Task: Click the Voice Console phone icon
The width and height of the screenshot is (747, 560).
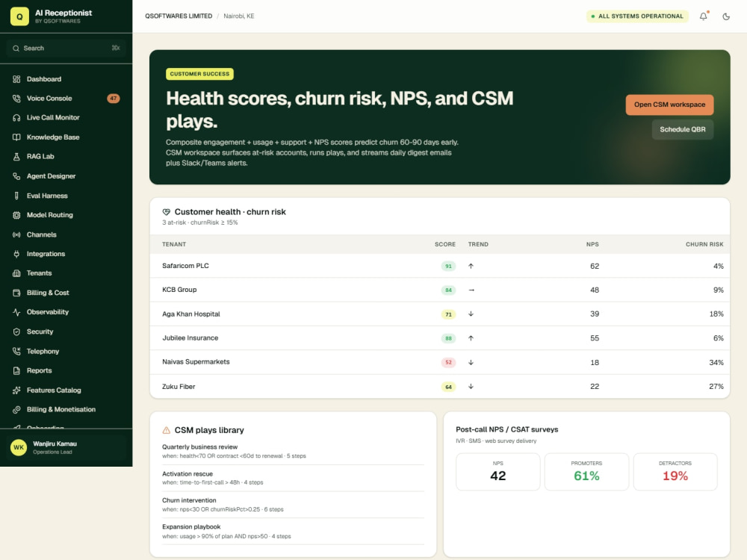Action: click(x=16, y=99)
